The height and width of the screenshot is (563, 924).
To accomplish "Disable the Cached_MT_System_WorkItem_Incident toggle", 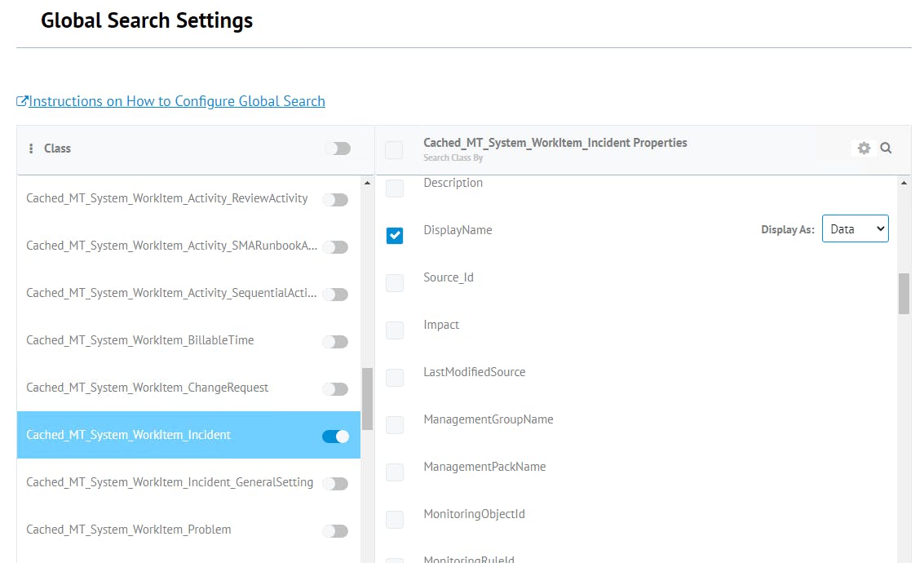I will coord(335,437).
